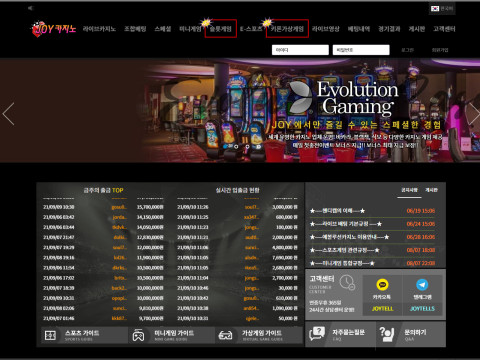
Task: Open the 미니게임 가이드 gamepad icon
Action: (x=138, y=335)
